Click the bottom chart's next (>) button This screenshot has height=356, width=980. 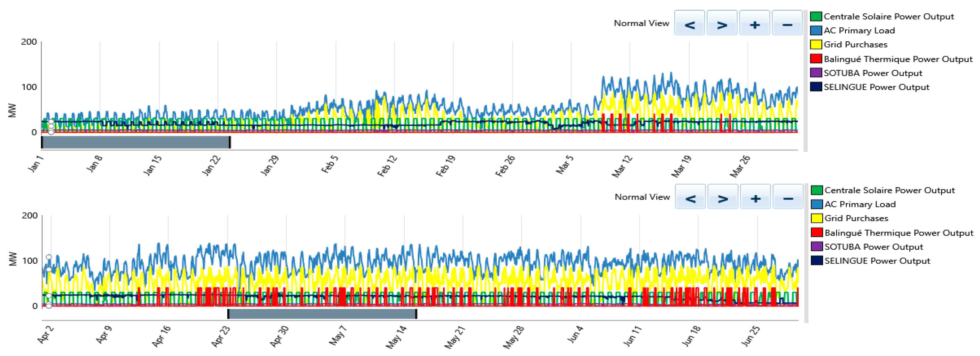(x=722, y=197)
